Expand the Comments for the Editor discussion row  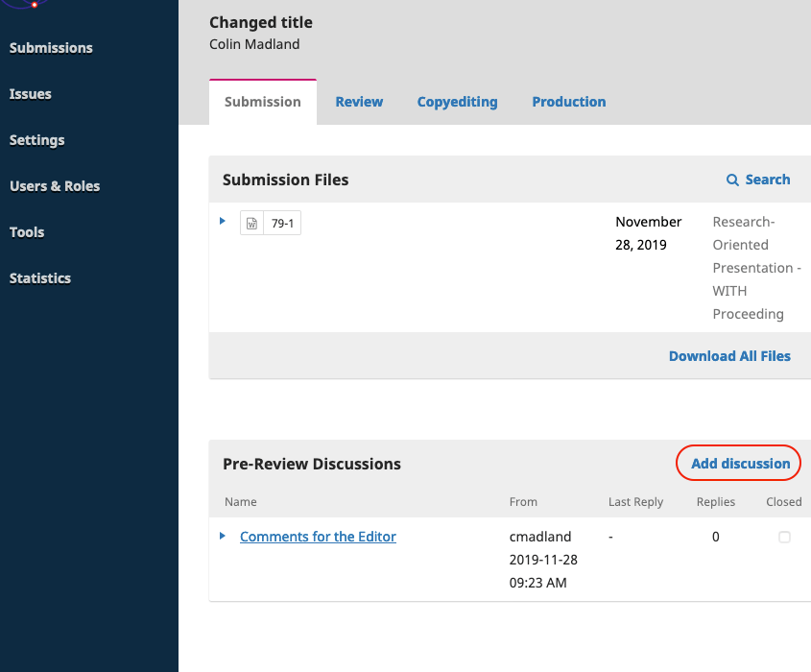[x=223, y=537]
